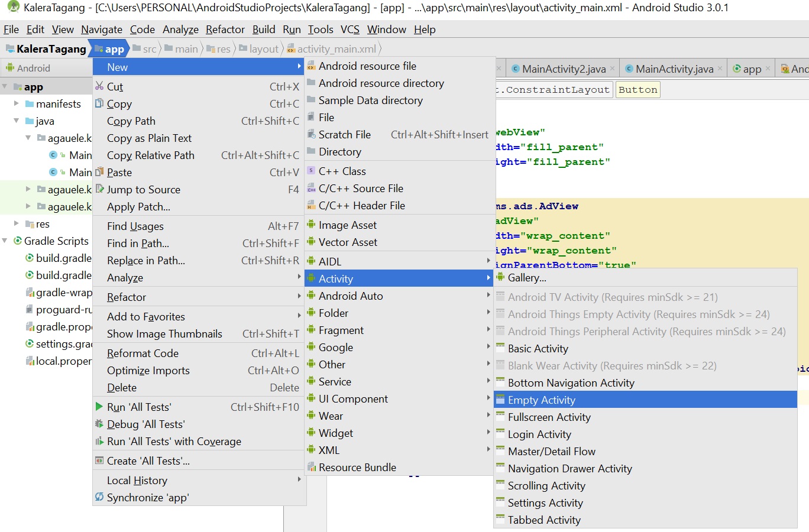This screenshot has height=532, width=809.
Task: Expand the res folder in the project tree
Action: pos(16,223)
